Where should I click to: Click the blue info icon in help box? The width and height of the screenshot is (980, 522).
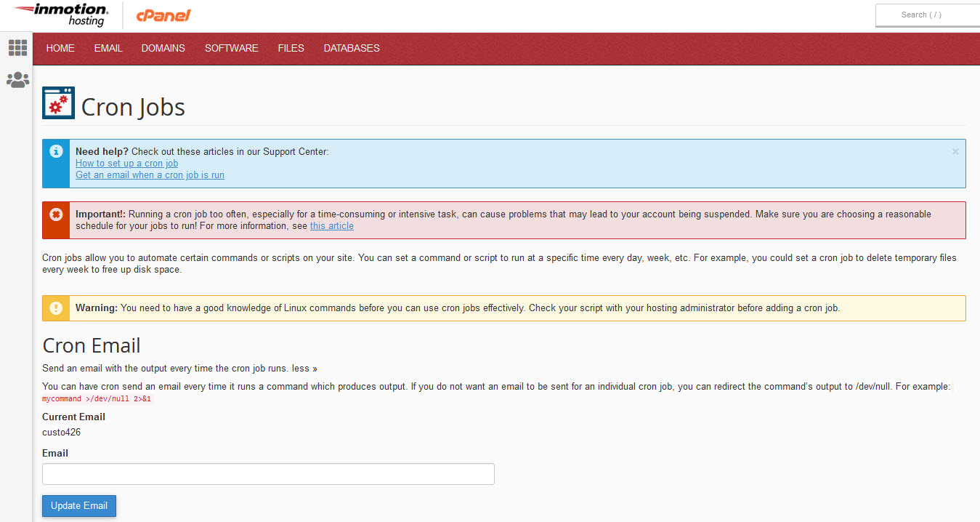(x=56, y=151)
